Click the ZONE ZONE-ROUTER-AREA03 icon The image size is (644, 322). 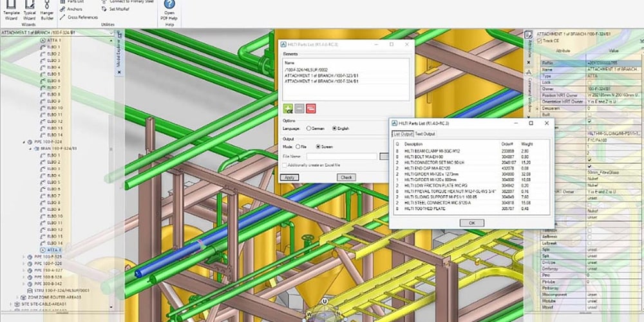23,297
